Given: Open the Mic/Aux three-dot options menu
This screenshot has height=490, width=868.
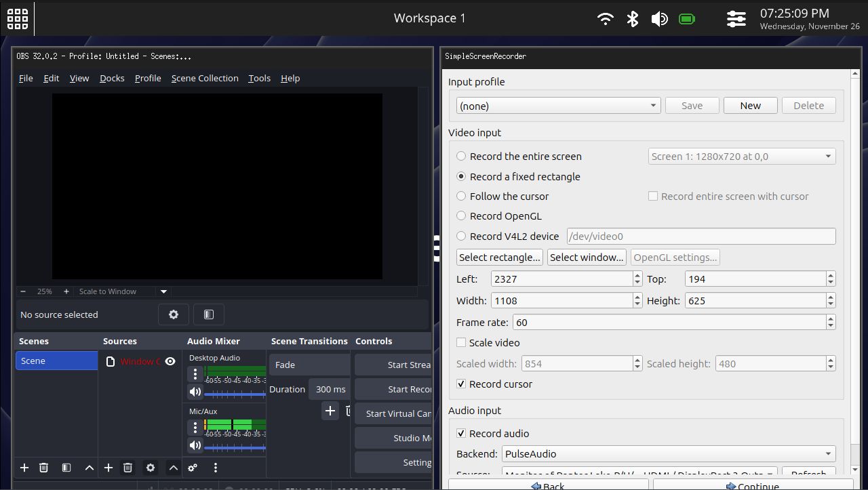Looking at the screenshot, I should [x=195, y=428].
